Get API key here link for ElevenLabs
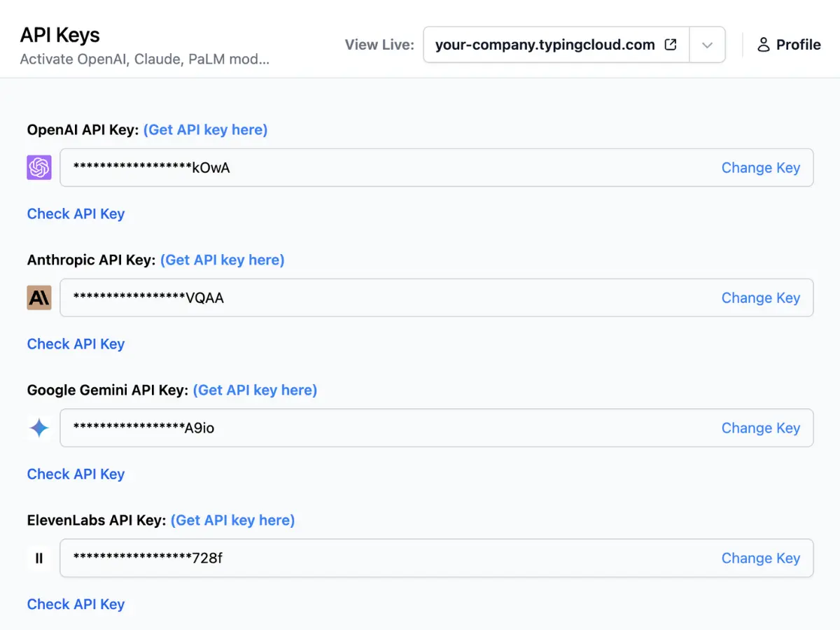This screenshot has width=840, height=630. click(232, 520)
